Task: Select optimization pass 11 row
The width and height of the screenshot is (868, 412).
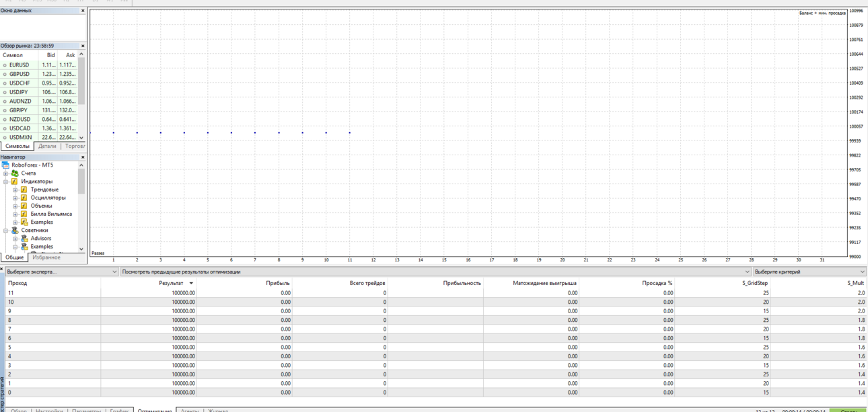Action: (435, 293)
